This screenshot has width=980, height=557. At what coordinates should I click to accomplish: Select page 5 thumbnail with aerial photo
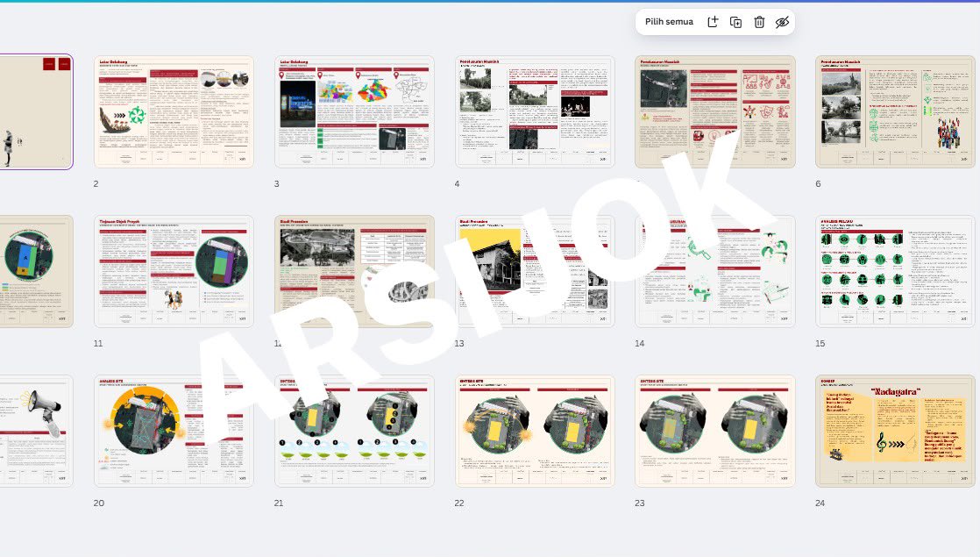[x=715, y=112]
